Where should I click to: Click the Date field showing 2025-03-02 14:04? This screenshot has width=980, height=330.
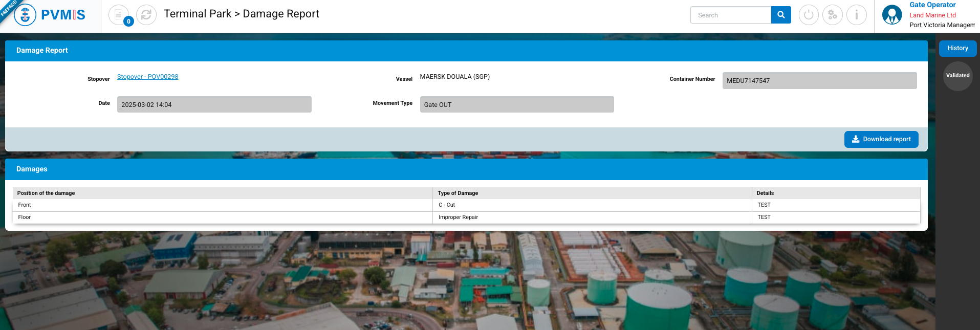pos(214,104)
